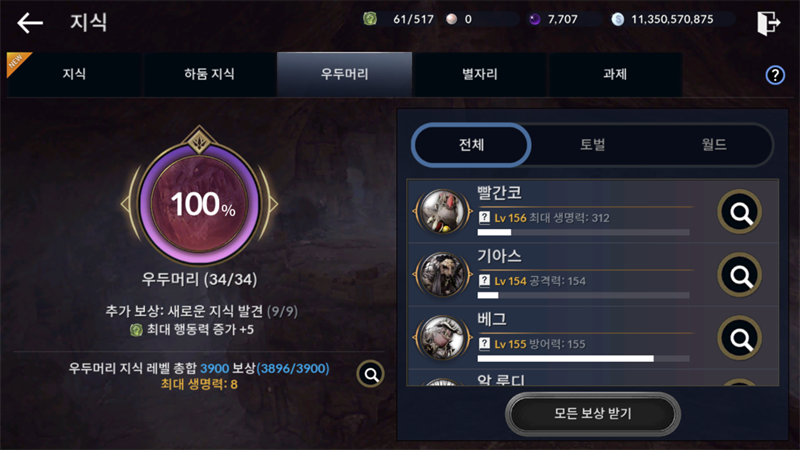Inspect 베그 with its magnifier icon
This screenshot has height=450, width=800.
point(739,338)
